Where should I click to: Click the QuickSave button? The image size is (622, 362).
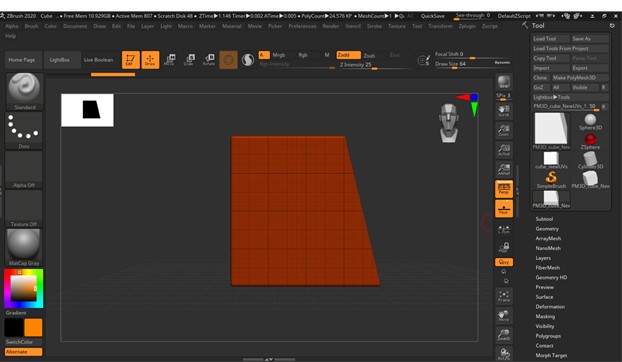click(432, 16)
